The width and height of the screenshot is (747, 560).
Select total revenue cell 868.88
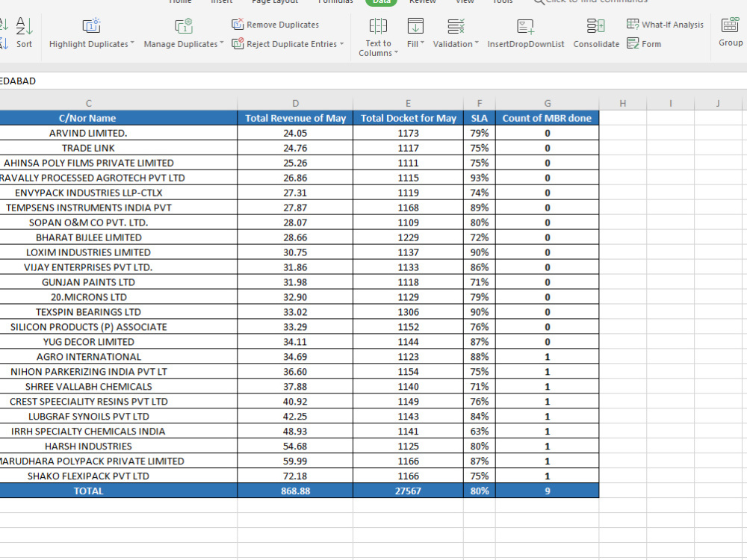(295, 491)
